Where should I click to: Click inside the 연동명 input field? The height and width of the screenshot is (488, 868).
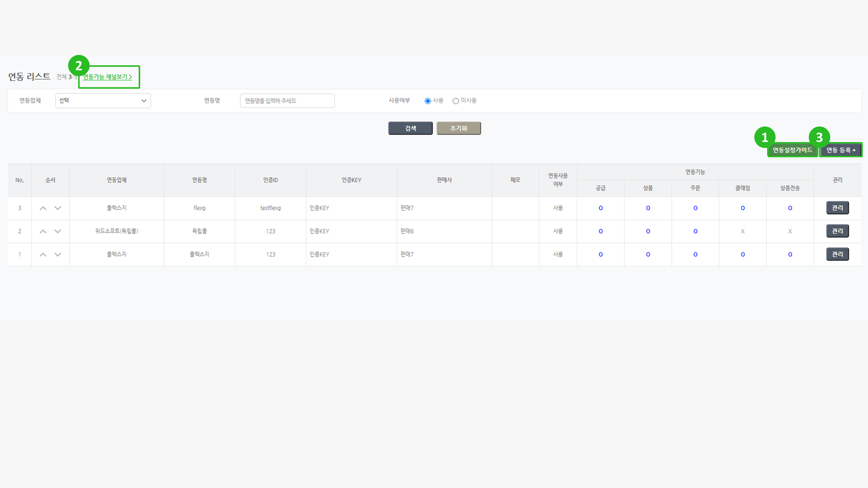coord(287,101)
